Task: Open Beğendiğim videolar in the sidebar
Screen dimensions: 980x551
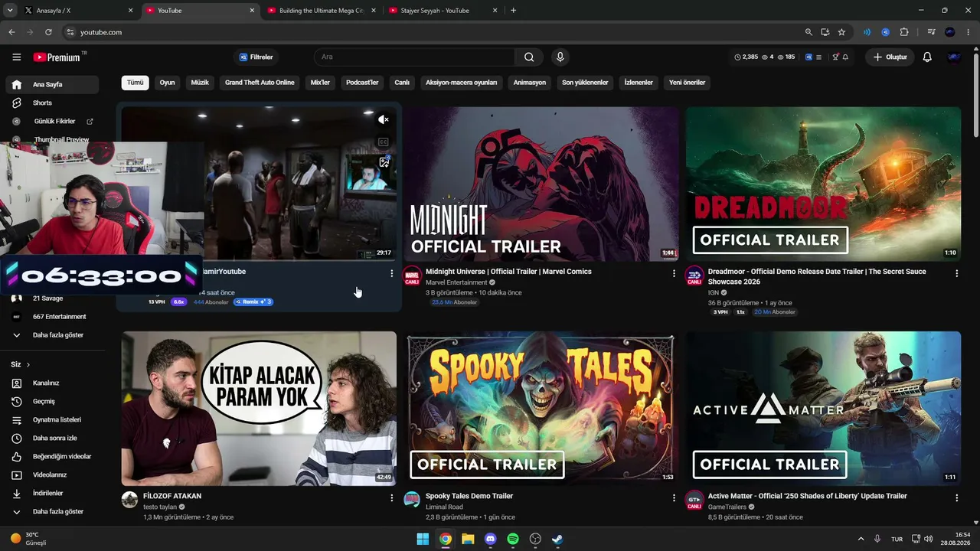Action: pyautogui.click(x=52, y=456)
